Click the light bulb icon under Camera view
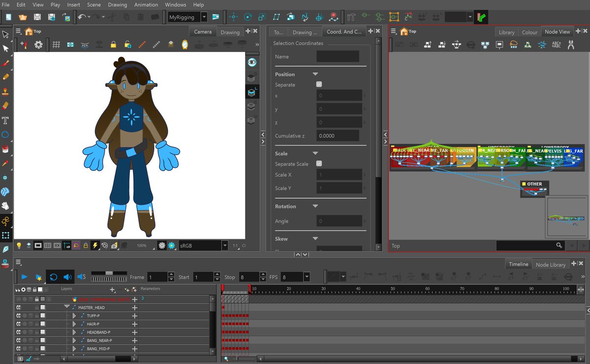590x364 pixels. [x=19, y=245]
